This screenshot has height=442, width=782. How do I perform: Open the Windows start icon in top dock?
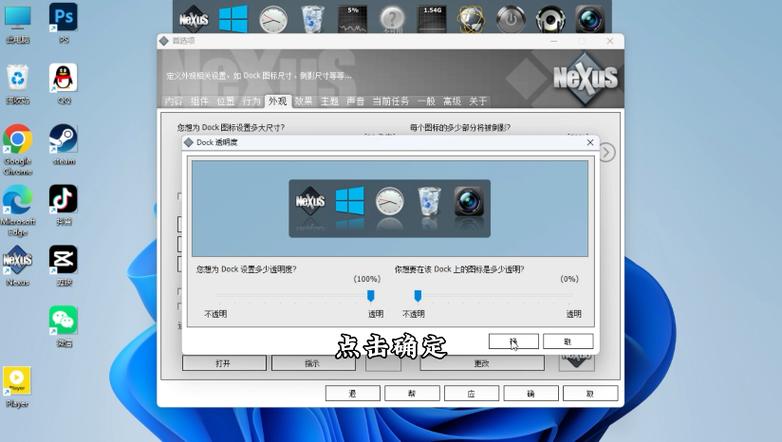pos(233,19)
